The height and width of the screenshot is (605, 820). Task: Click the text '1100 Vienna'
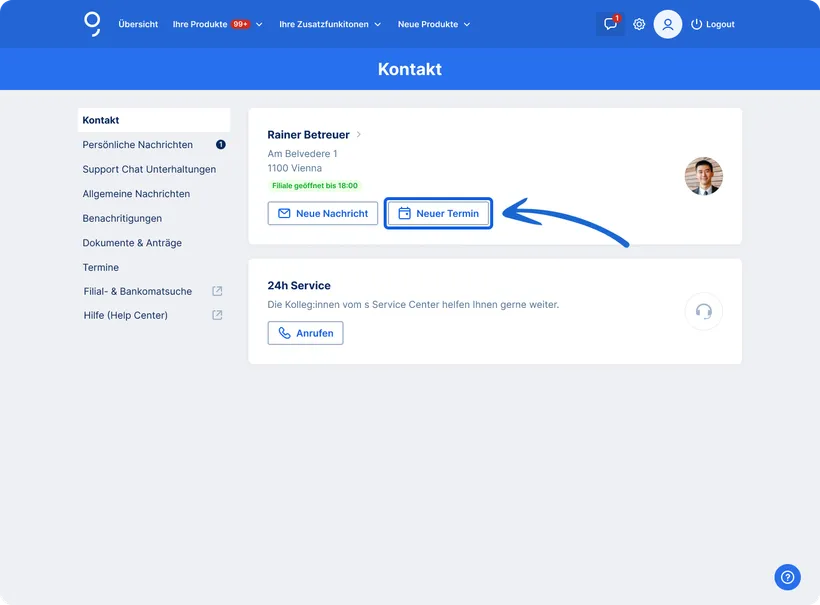(294, 168)
